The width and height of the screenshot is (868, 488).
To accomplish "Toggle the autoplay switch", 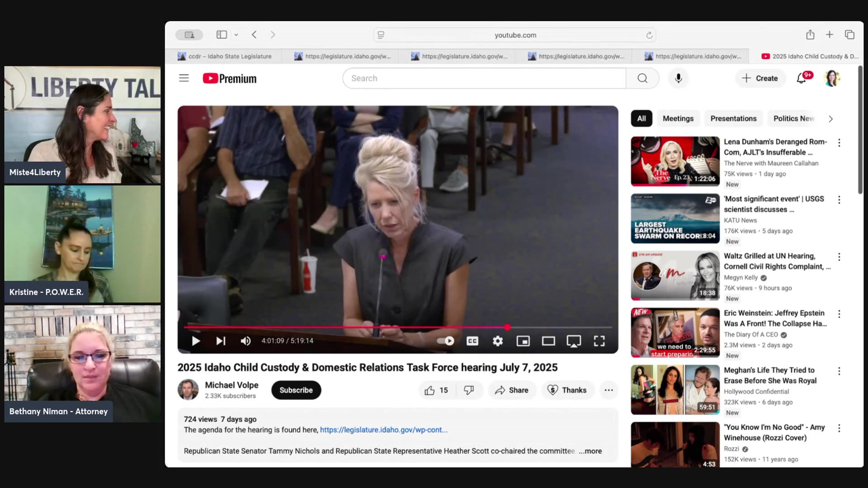I will (446, 341).
